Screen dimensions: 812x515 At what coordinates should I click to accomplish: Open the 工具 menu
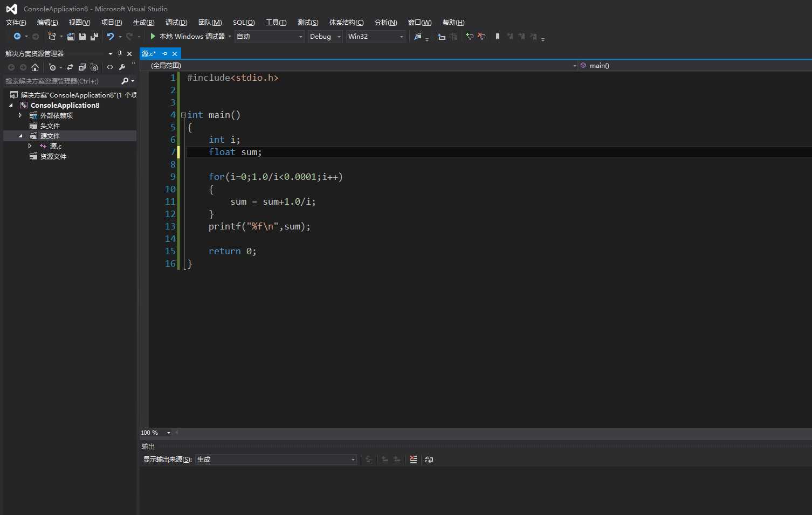276,23
